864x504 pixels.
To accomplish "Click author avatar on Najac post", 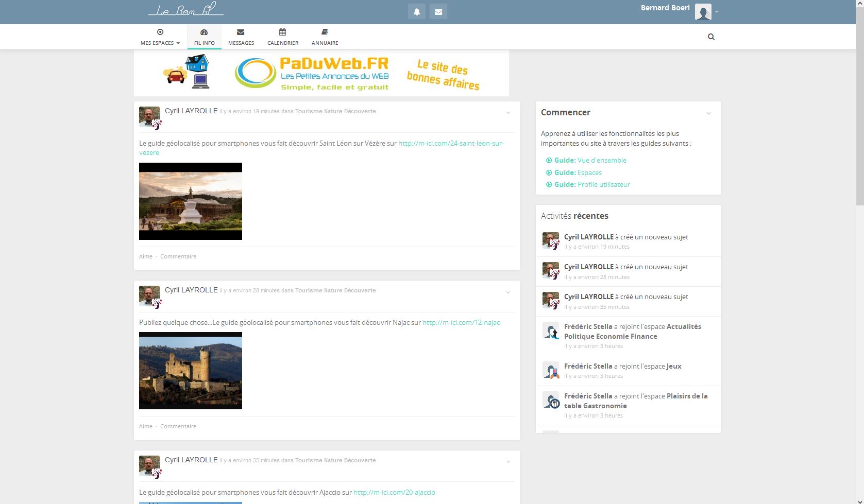I will click(149, 296).
